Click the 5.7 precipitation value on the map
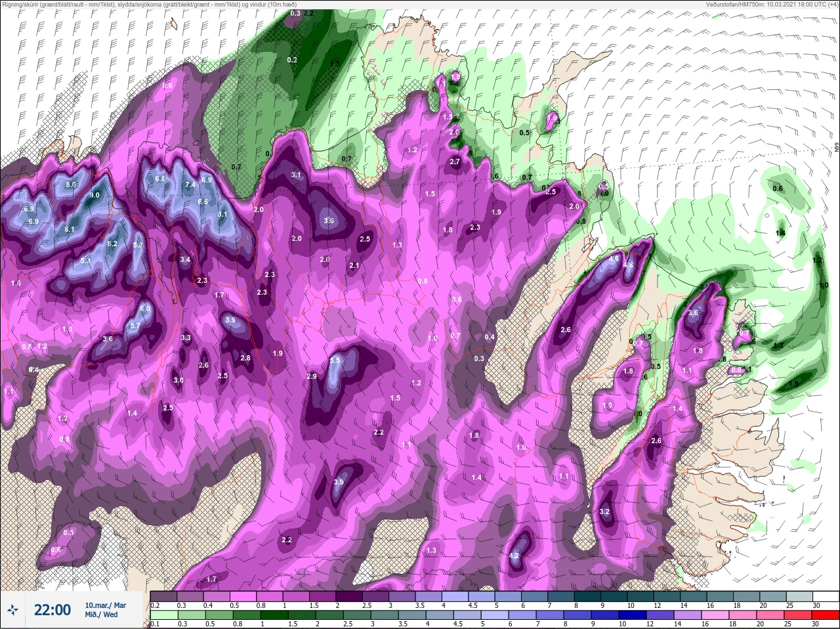The image size is (840, 629). [135, 326]
